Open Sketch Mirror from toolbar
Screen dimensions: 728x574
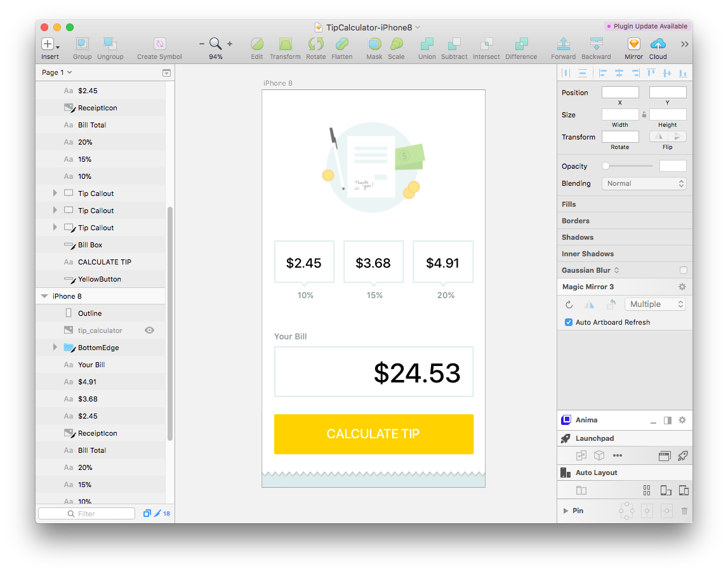point(634,44)
